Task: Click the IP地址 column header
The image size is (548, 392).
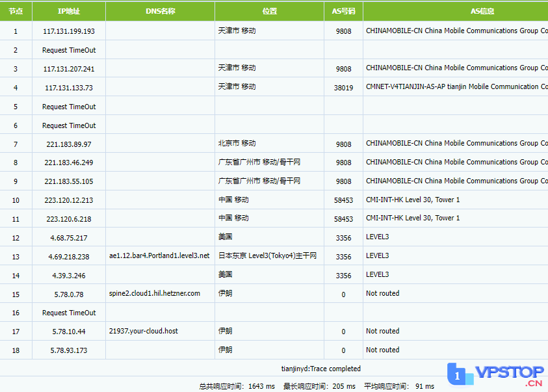Action: (69, 11)
